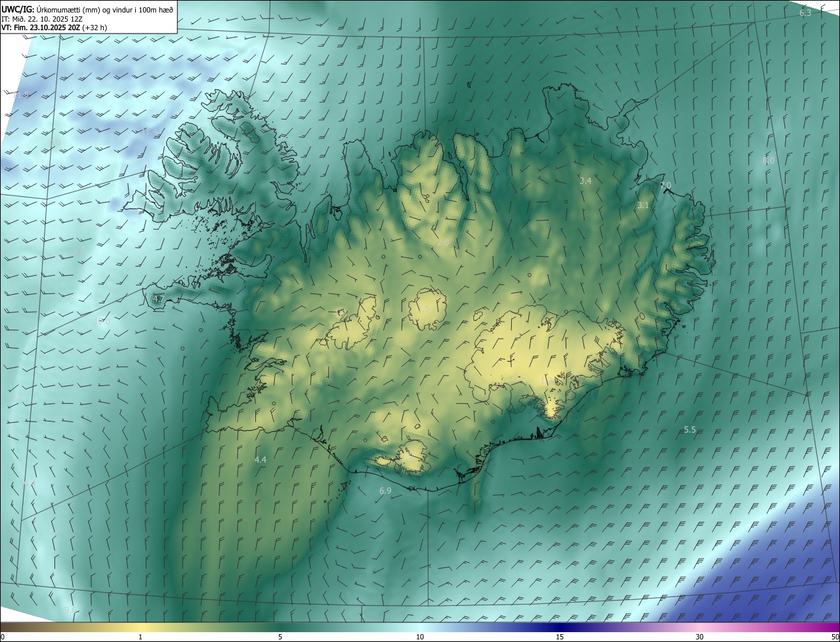Screen dimensions: 840x642
Task: Click the 3.1 value label near the east coast
Action: tap(643, 205)
